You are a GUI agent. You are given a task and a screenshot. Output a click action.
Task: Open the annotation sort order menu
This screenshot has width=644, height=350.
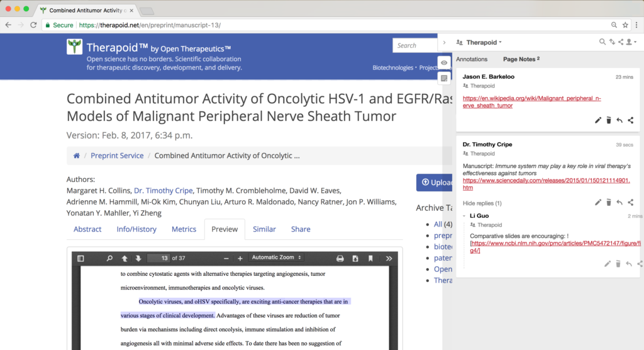tap(612, 42)
